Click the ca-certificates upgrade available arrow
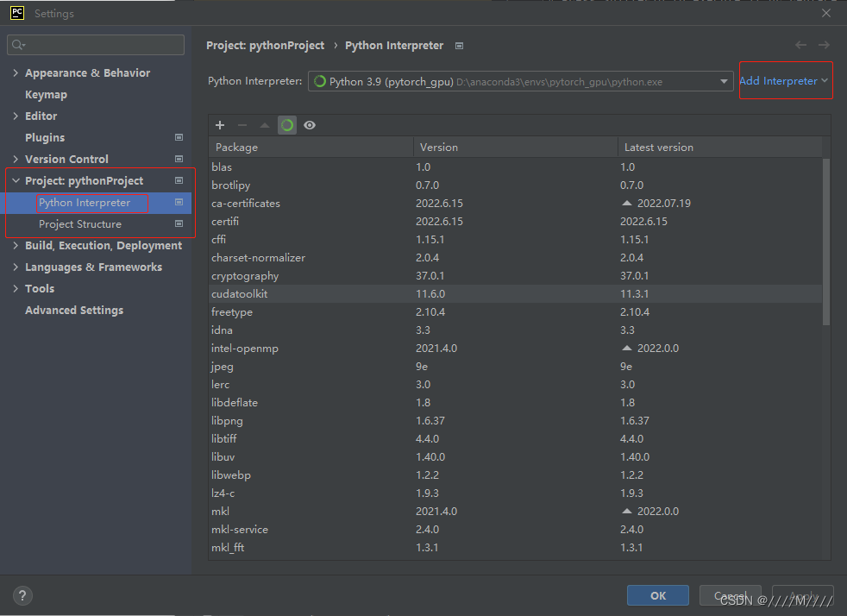This screenshot has height=616, width=847. coord(626,203)
